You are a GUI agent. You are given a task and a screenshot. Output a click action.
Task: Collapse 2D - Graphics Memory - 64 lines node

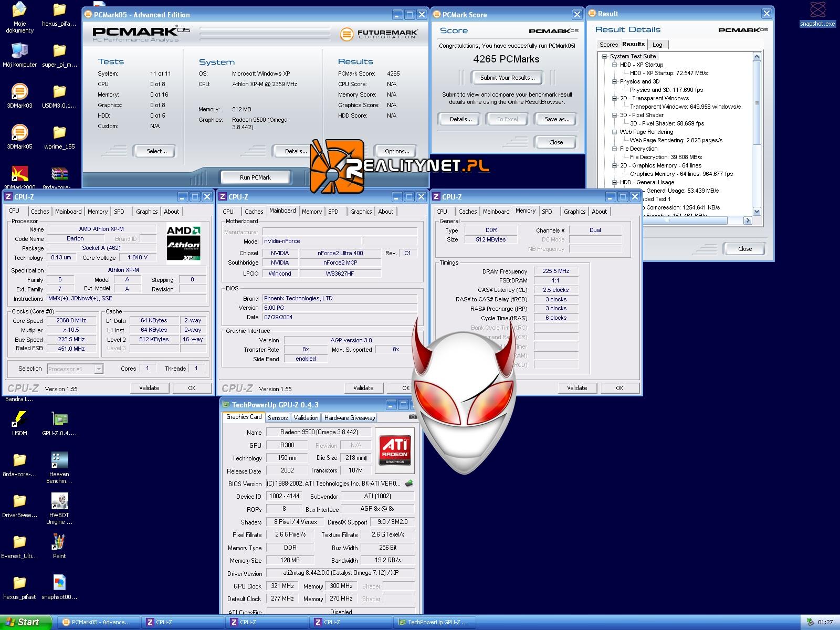[x=615, y=165]
